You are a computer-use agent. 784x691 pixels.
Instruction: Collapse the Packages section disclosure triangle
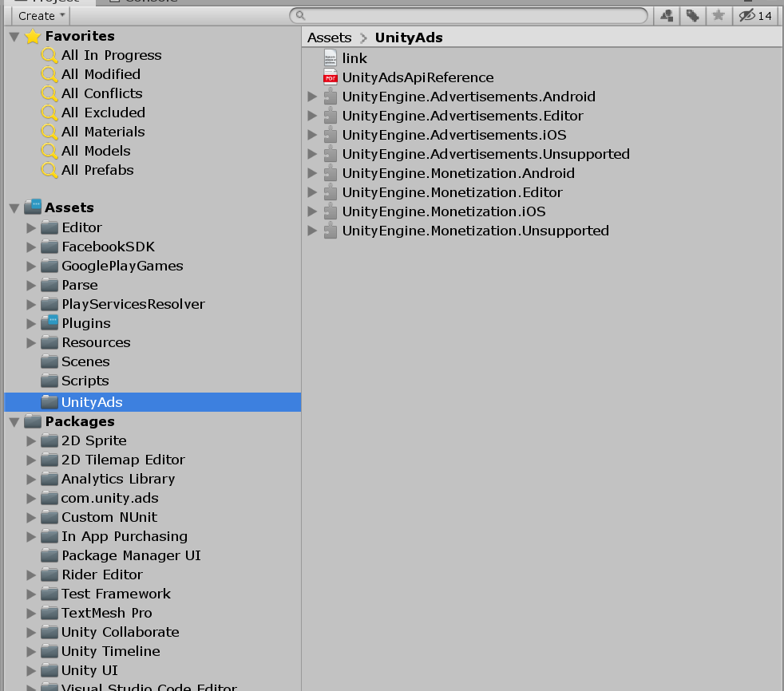(13, 421)
